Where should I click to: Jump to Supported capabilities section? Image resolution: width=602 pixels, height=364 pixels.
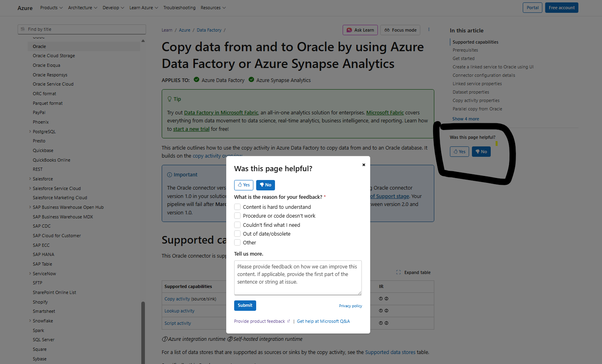click(475, 42)
